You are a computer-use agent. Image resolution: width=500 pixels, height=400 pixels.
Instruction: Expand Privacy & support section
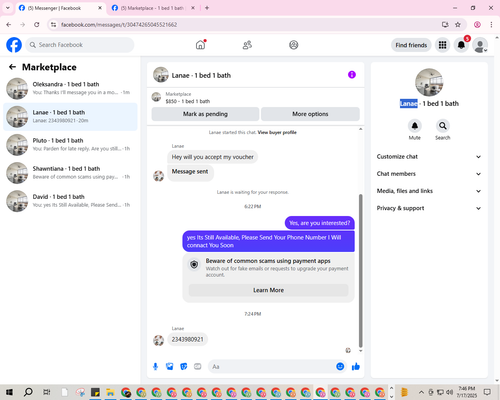(x=429, y=208)
